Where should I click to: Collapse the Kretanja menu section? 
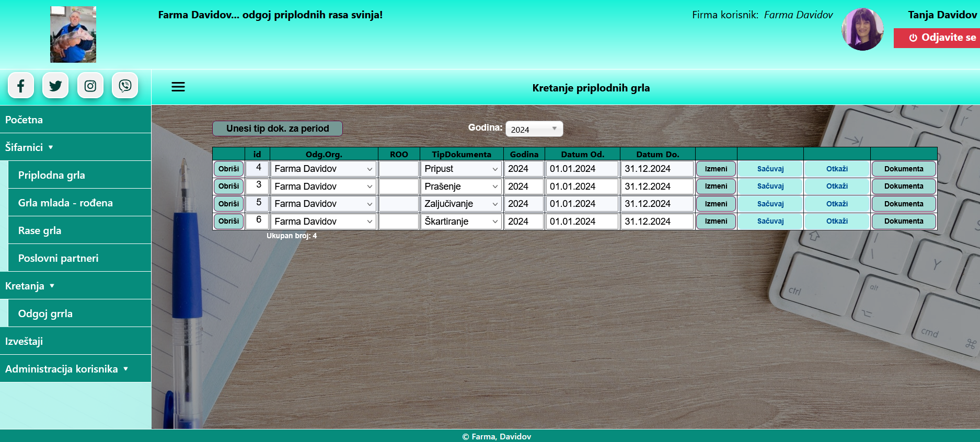tap(30, 286)
